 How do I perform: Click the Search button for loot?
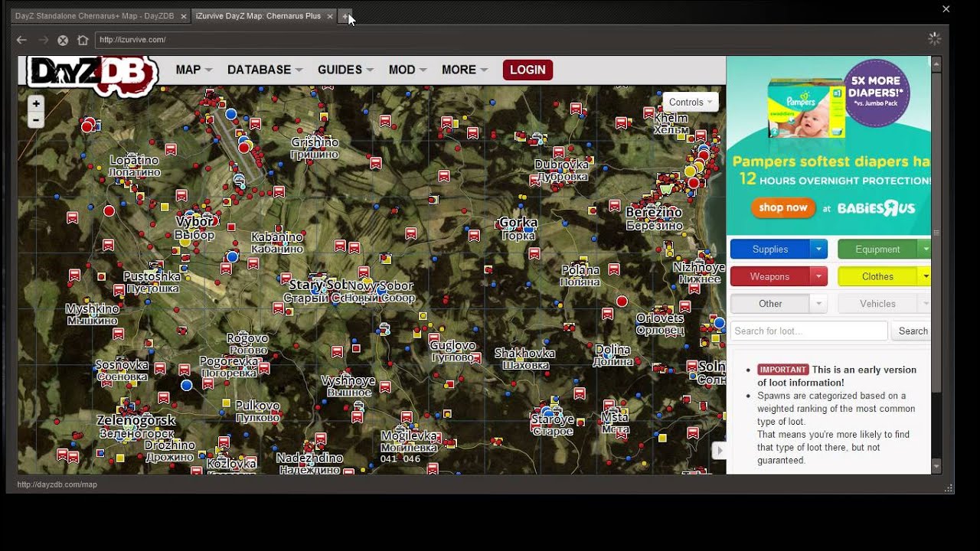913,331
